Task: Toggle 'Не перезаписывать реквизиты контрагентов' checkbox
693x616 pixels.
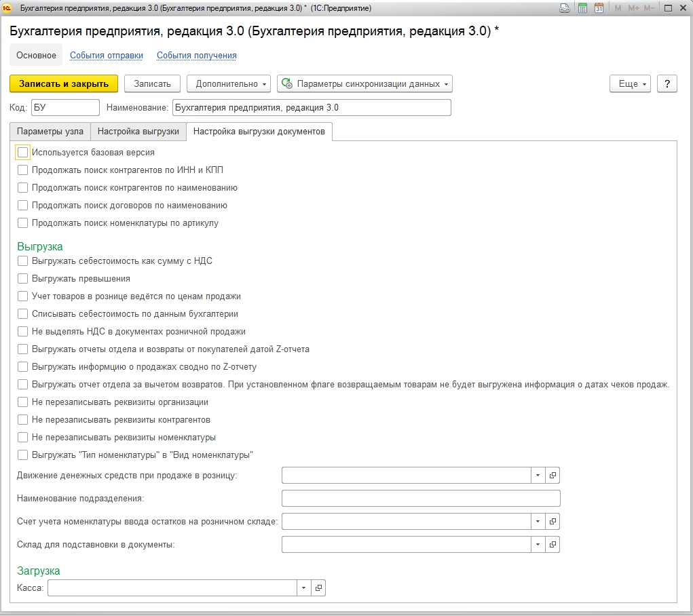Action: tap(23, 420)
